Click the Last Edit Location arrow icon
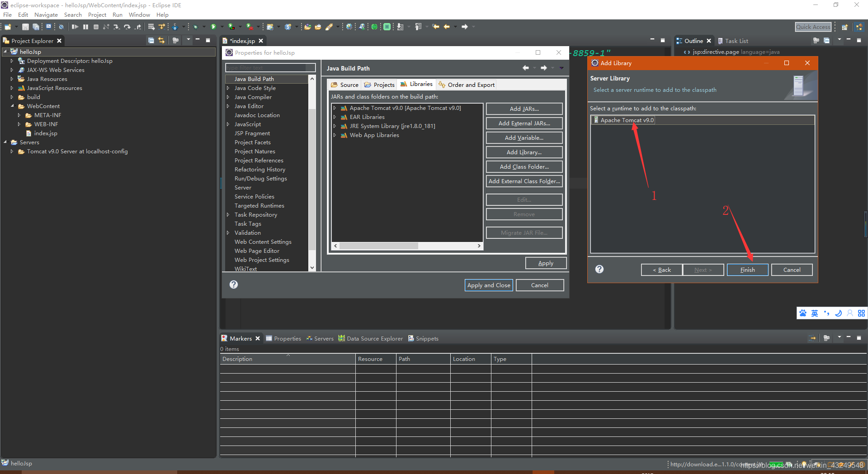 click(436, 27)
